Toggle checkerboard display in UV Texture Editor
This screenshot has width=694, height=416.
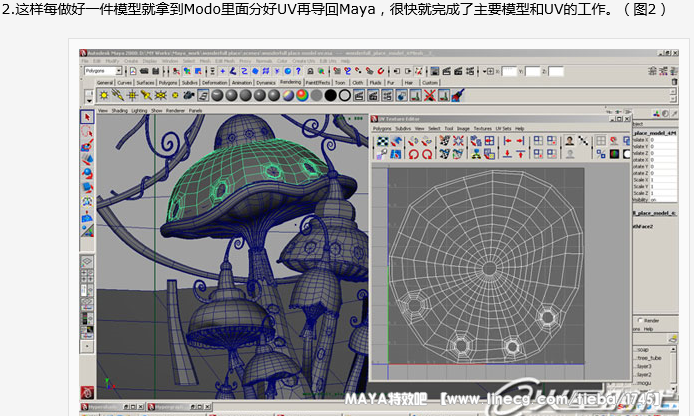pos(382,141)
